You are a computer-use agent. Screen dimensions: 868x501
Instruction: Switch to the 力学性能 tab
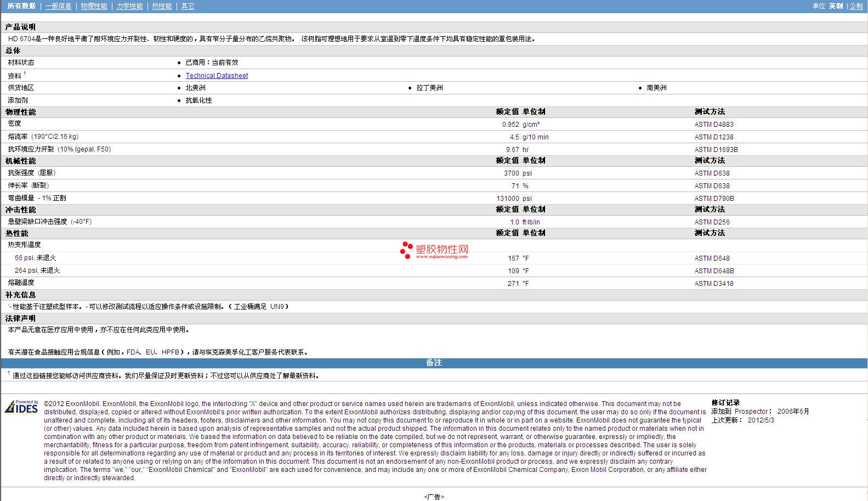tap(129, 6)
